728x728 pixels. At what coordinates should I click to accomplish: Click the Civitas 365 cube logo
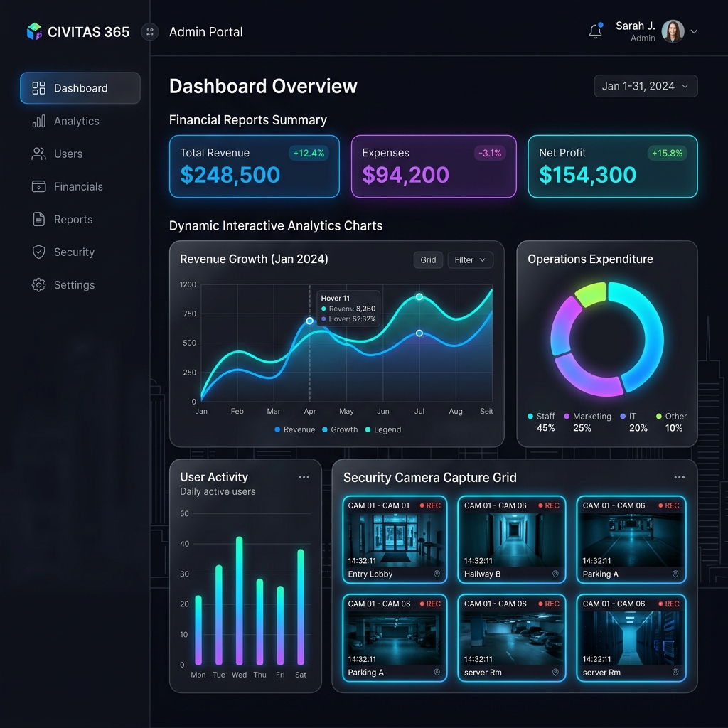pyautogui.click(x=34, y=31)
